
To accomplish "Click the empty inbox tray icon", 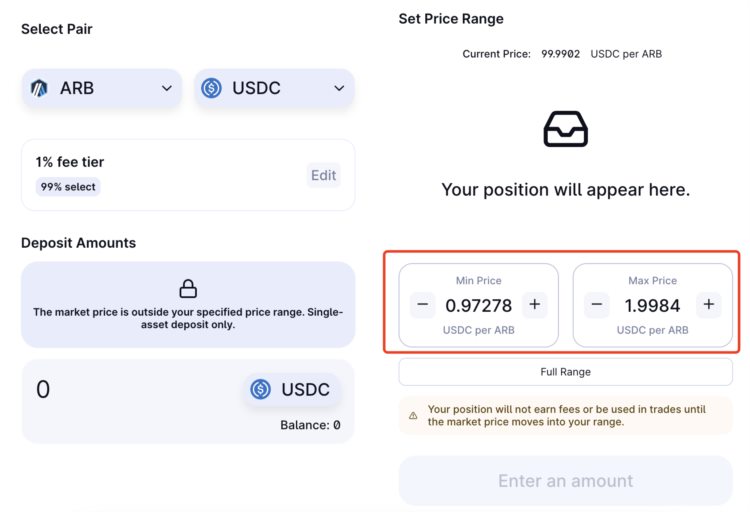I will tap(565, 129).
